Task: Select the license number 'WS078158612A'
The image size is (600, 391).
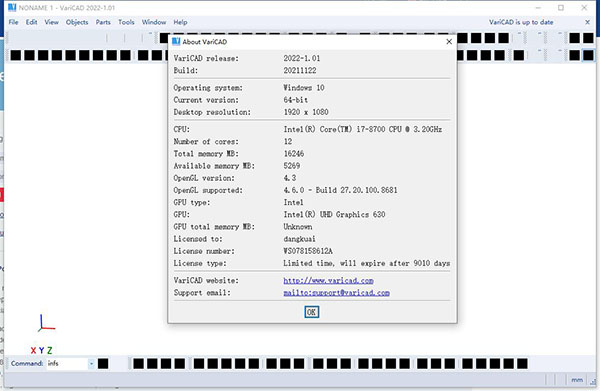Action: (308, 251)
